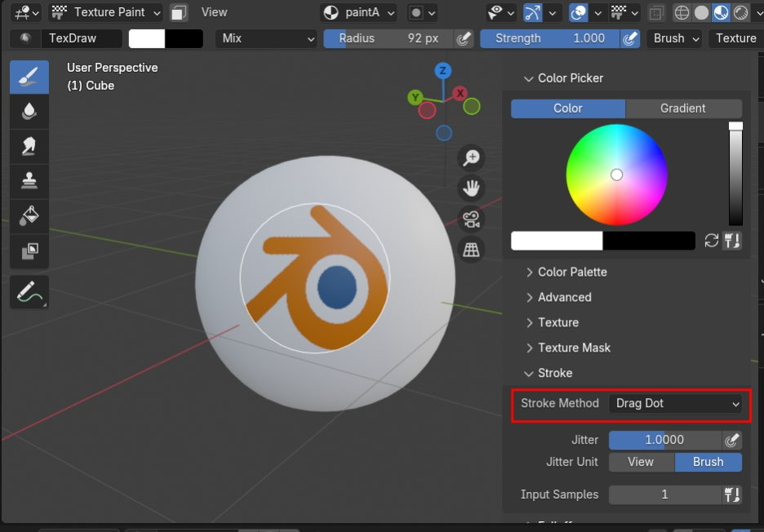Toggle show overlays button
Viewport: 764px width, 532px height.
pyautogui.click(x=579, y=13)
